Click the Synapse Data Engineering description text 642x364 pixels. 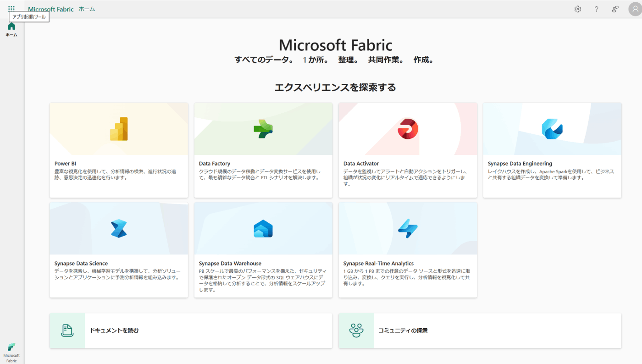[x=551, y=175]
